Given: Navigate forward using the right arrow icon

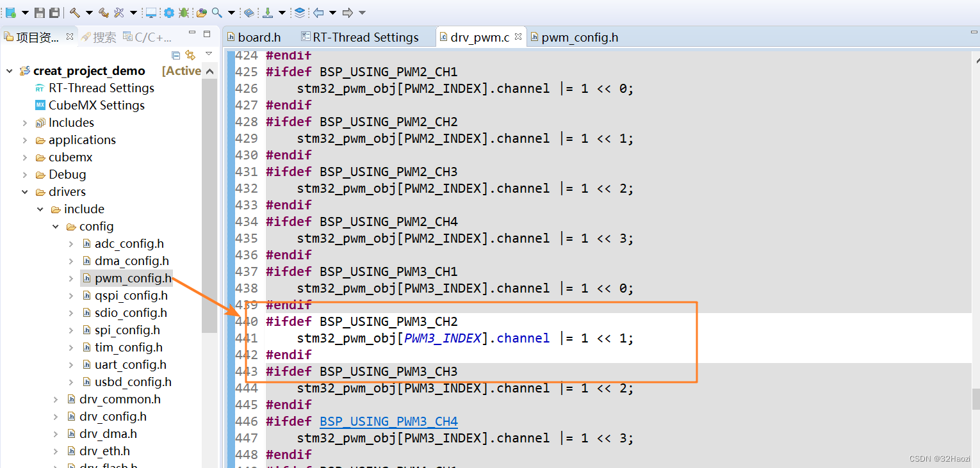Looking at the screenshot, I should (347, 12).
